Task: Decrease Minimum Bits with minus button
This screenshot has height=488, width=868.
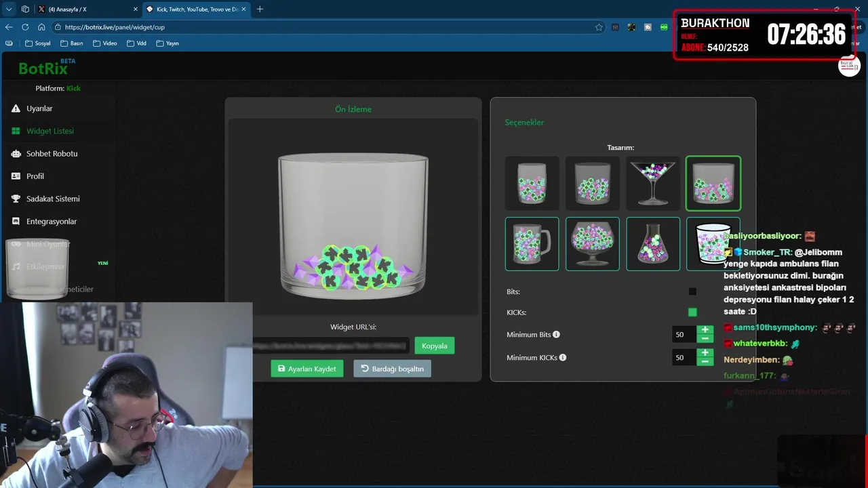Action: [x=705, y=338]
